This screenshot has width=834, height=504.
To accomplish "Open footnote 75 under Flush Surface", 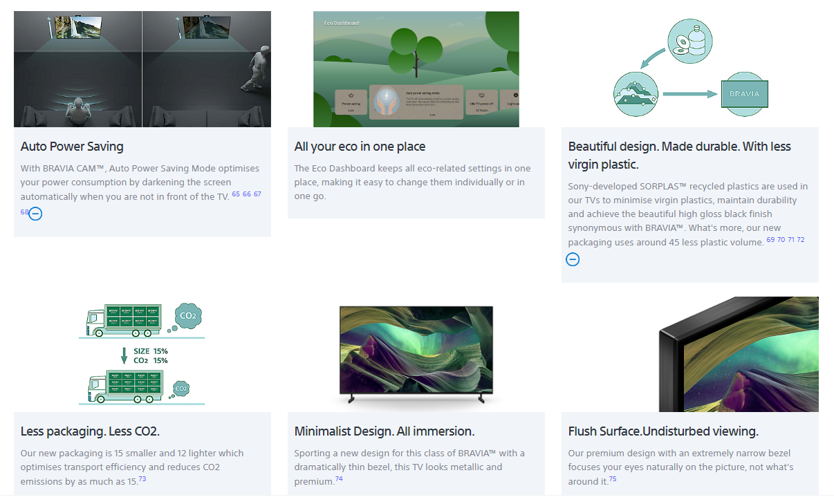I will [613, 479].
